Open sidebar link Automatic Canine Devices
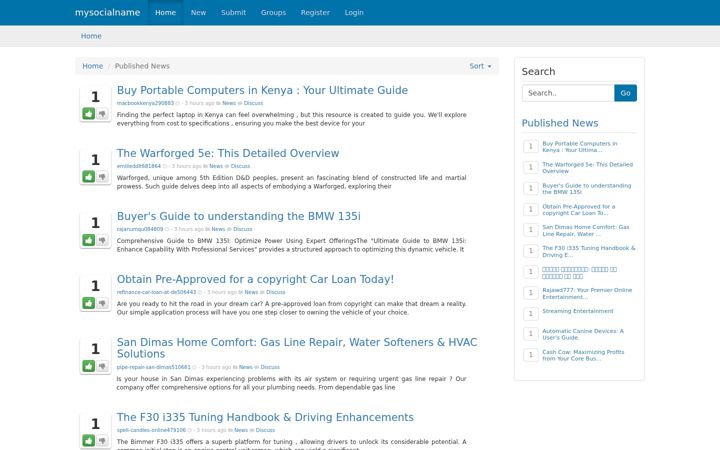720x450 pixels. click(583, 334)
